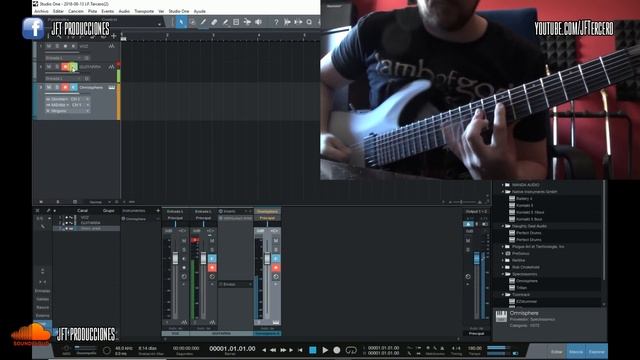This screenshot has height=360, width=640.
Task: Open the Archivo menu
Action: pos(41,11)
